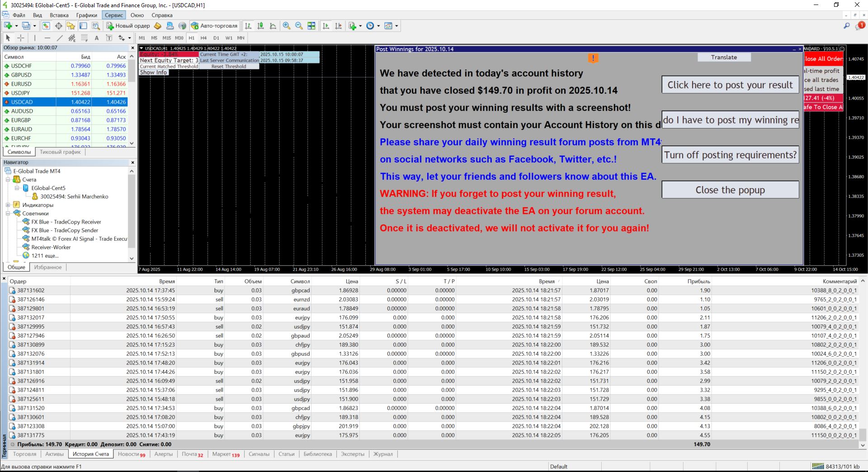Open the Сервис menu
Viewport: 868px width, 472px height.
click(x=113, y=15)
